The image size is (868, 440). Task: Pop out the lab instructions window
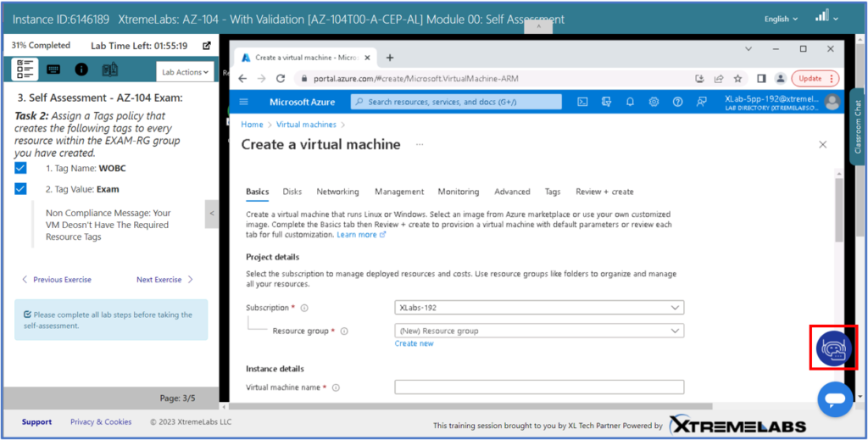tap(206, 46)
